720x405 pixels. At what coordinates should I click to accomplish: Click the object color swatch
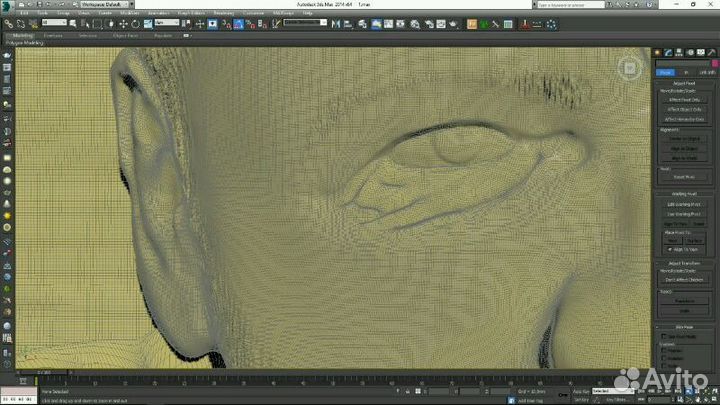[714, 63]
